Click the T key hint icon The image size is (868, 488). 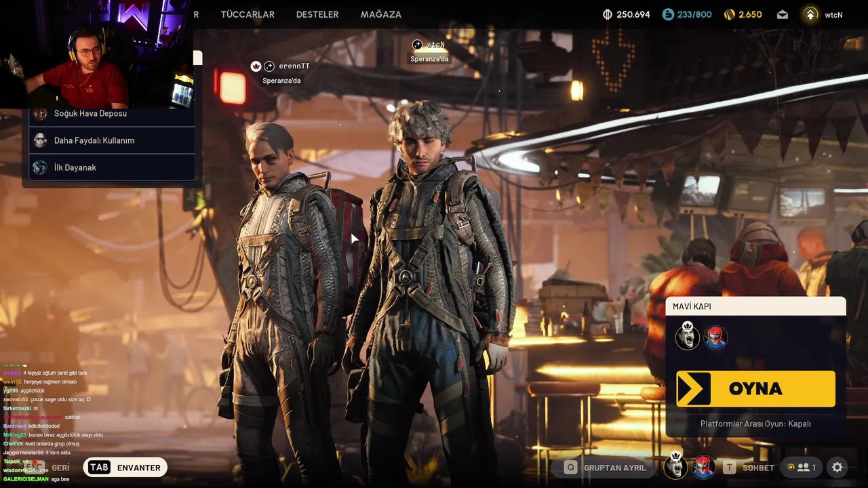729,467
